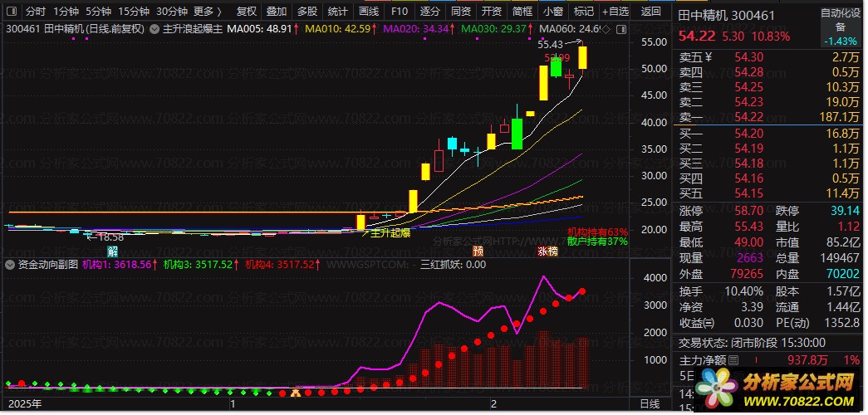Toggle the 简框 simple frame view
Screen dimensions: 868x415
[522, 12]
